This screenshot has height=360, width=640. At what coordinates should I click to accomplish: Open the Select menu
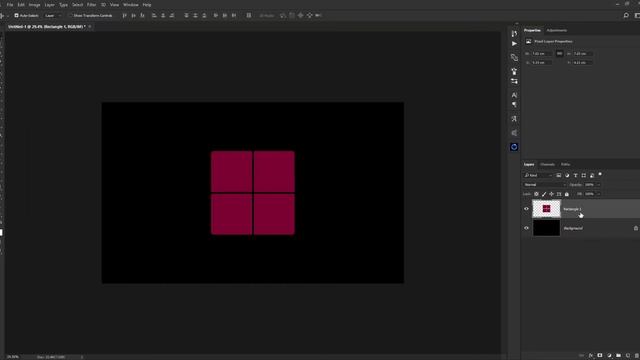click(x=77, y=5)
